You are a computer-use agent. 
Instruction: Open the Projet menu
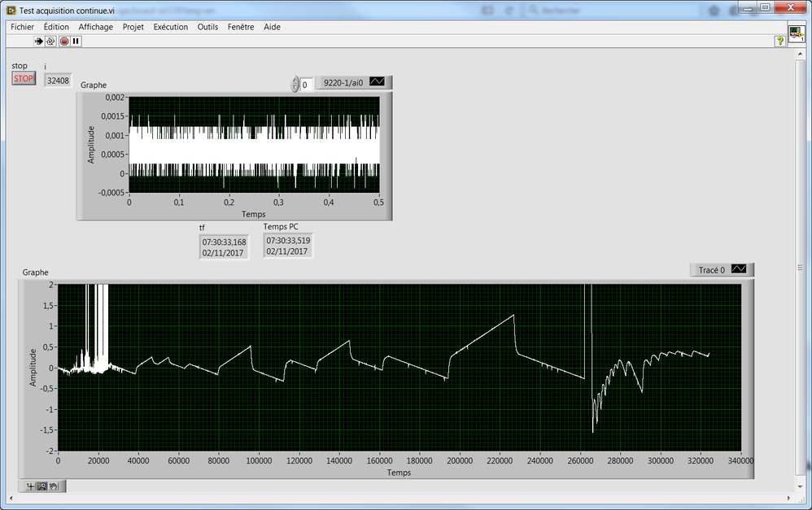[x=133, y=27]
